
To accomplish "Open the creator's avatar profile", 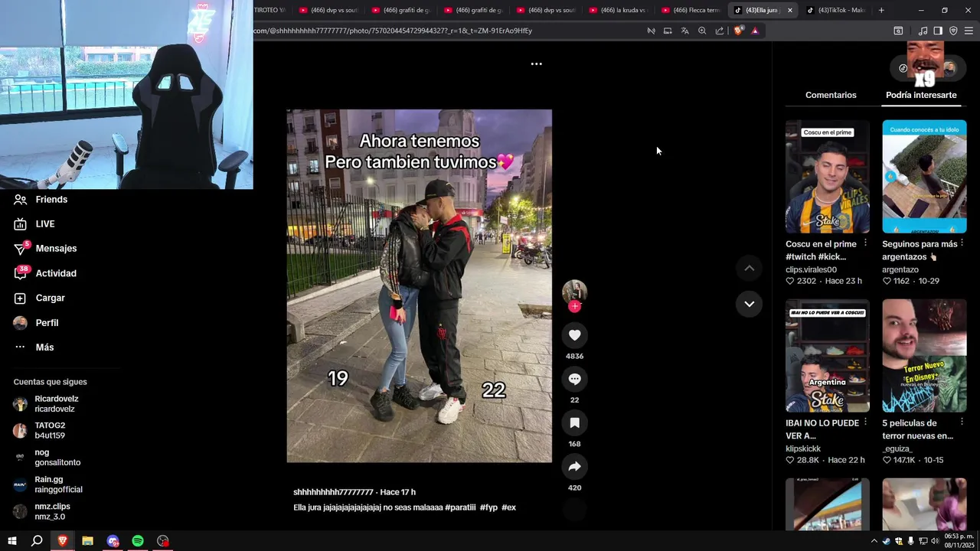I will tap(574, 292).
